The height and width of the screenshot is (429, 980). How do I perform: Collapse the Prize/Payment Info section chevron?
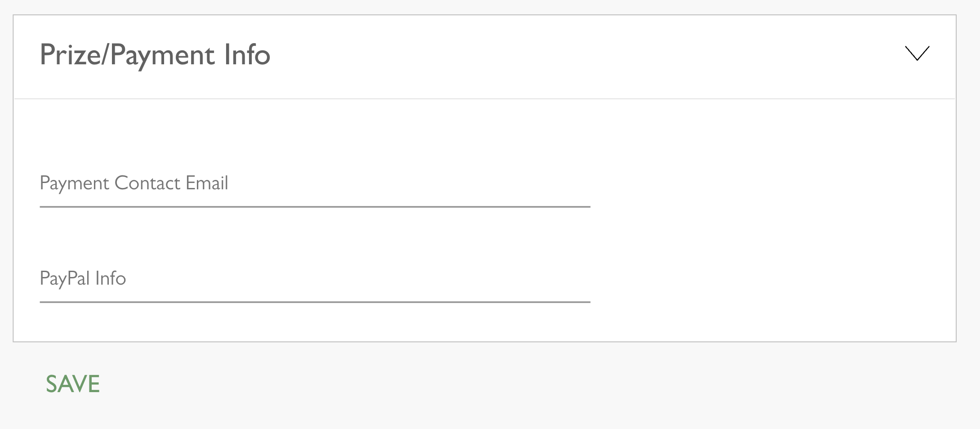[x=917, y=54]
